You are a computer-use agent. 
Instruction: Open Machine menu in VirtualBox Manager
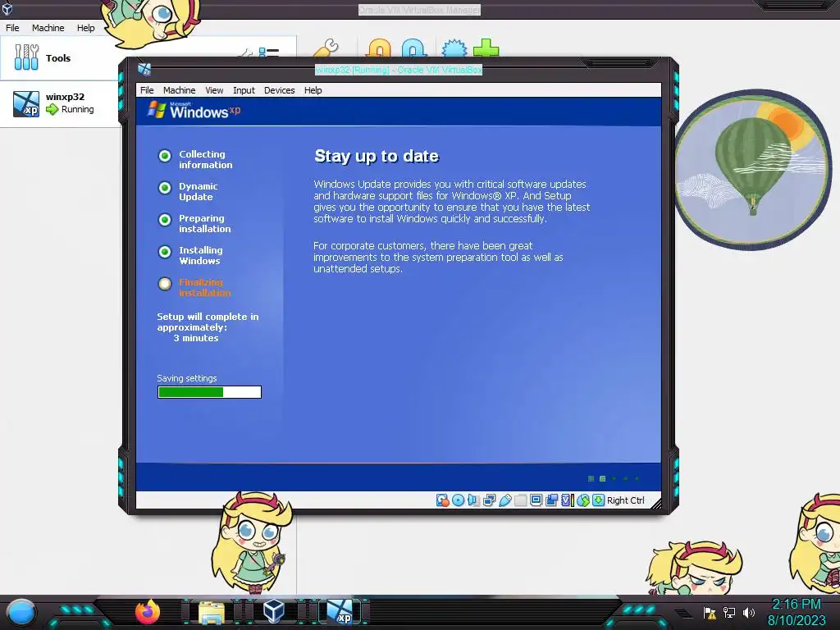click(x=48, y=28)
